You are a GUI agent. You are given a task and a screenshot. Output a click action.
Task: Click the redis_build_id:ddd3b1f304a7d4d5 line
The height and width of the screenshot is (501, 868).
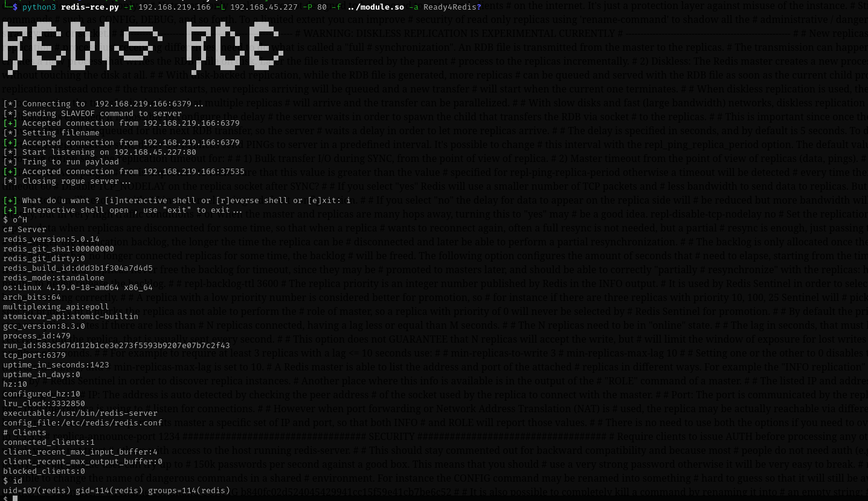click(x=78, y=268)
